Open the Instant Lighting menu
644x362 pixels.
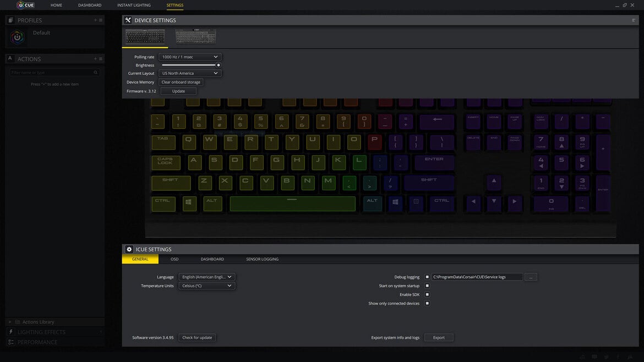click(x=134, y=6)
